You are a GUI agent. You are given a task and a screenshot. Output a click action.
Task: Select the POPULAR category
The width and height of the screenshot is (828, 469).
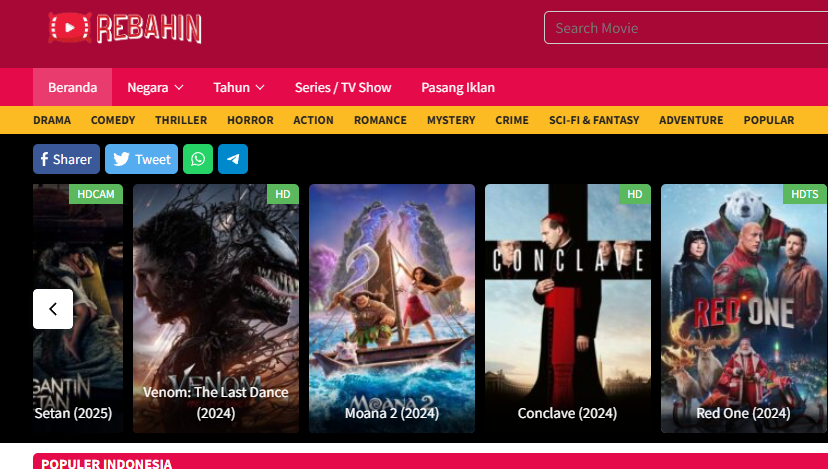[x=769, y=120]
